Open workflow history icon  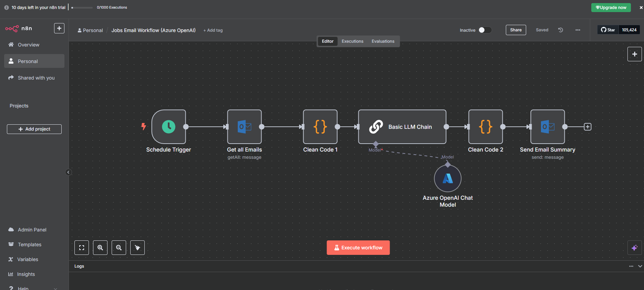pyautogui.click(x=561, y=30)
